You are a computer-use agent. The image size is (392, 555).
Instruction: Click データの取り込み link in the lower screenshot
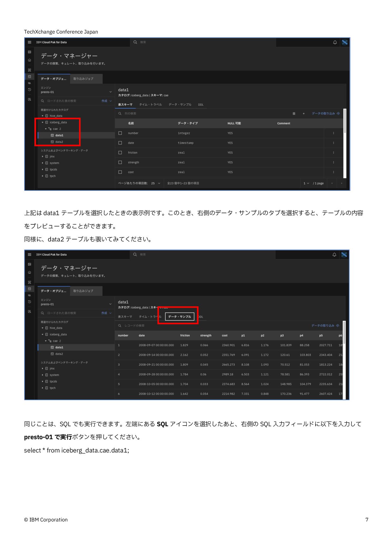coord(325,326)
